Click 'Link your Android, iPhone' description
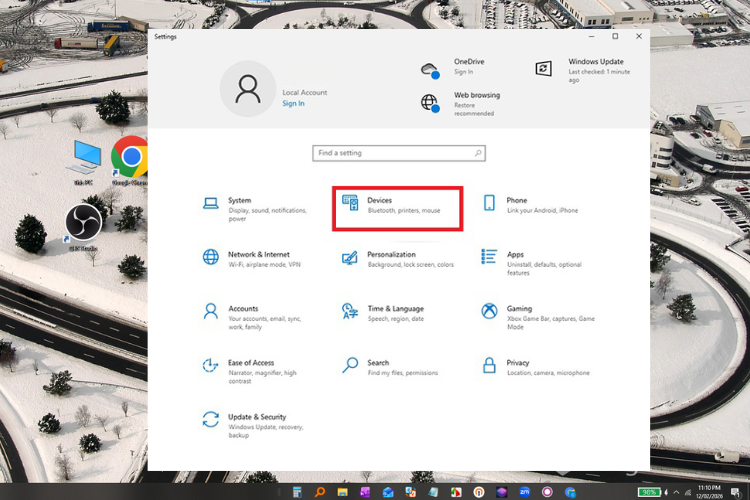 (542, 211)
